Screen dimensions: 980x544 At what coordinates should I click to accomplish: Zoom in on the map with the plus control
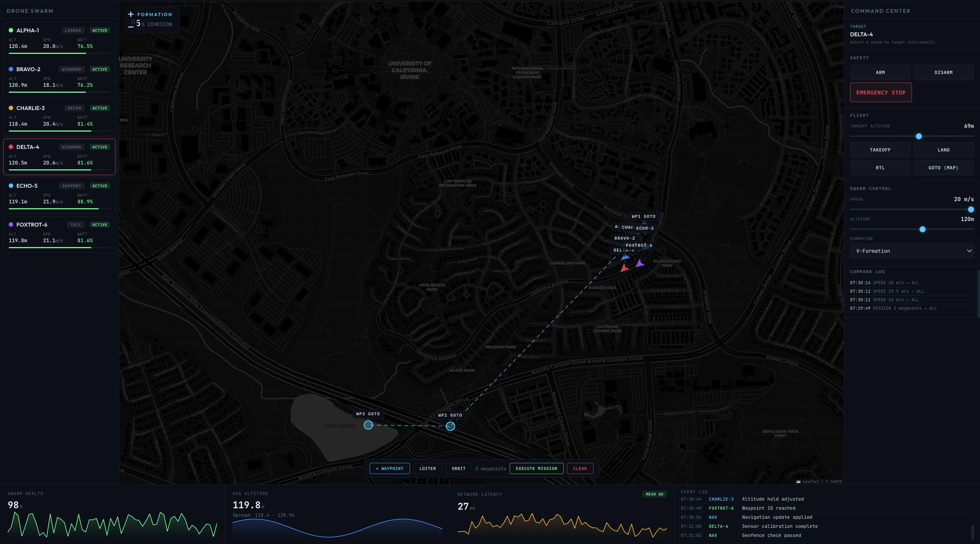coord(130,14)
